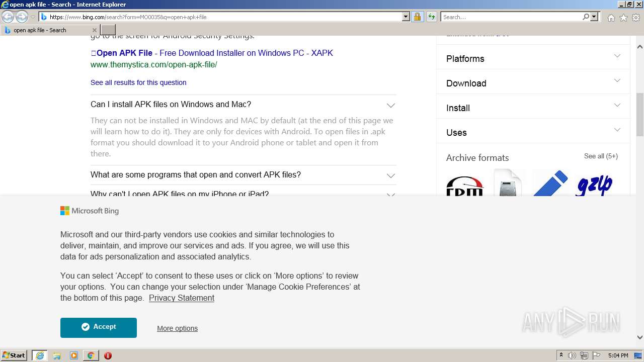Open the address bar URL dropdown arrow

click(406, 17)
